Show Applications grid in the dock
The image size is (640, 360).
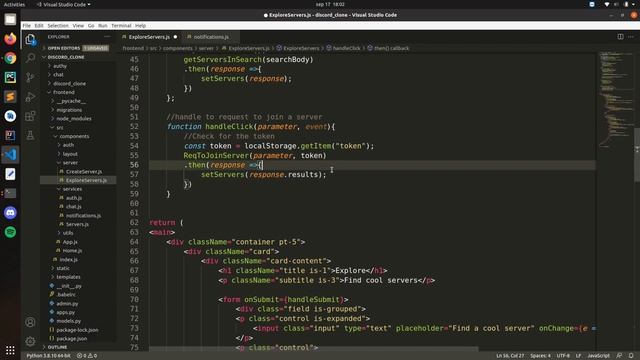pos(10,350)
